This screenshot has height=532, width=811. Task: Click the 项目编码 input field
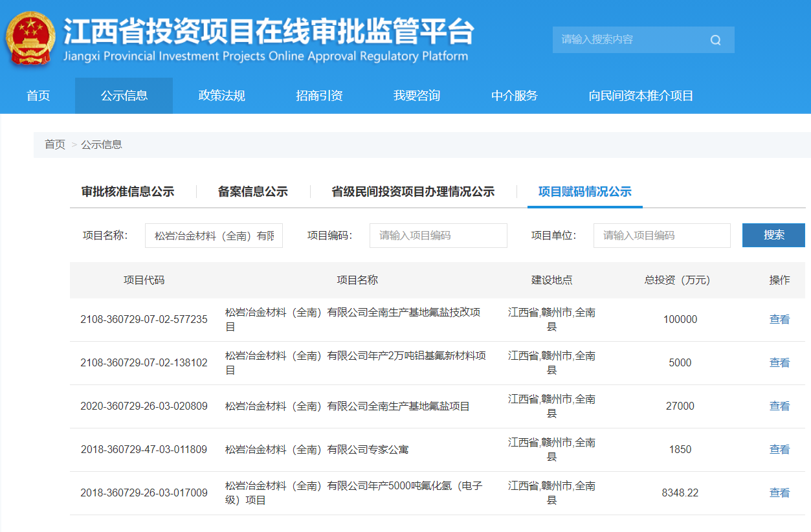click(x=438, y=236)
